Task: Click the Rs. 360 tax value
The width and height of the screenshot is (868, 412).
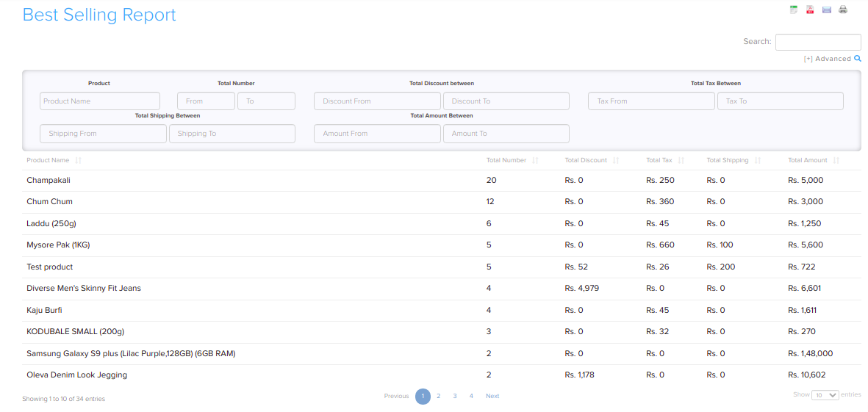Action: (660, 202)
